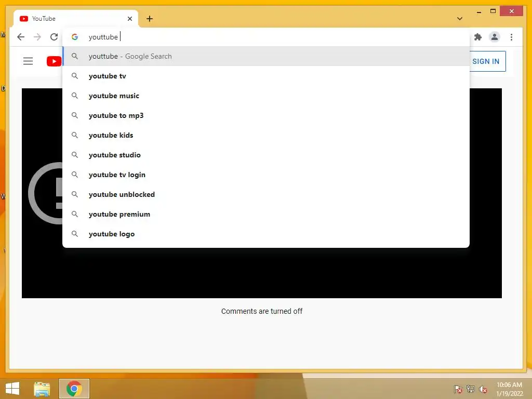Click the Chrome taskbar icon

tap(74, 389)
